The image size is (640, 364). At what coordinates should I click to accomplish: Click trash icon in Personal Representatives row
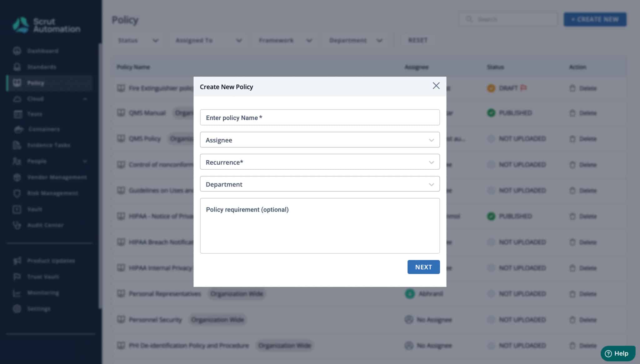572,294
